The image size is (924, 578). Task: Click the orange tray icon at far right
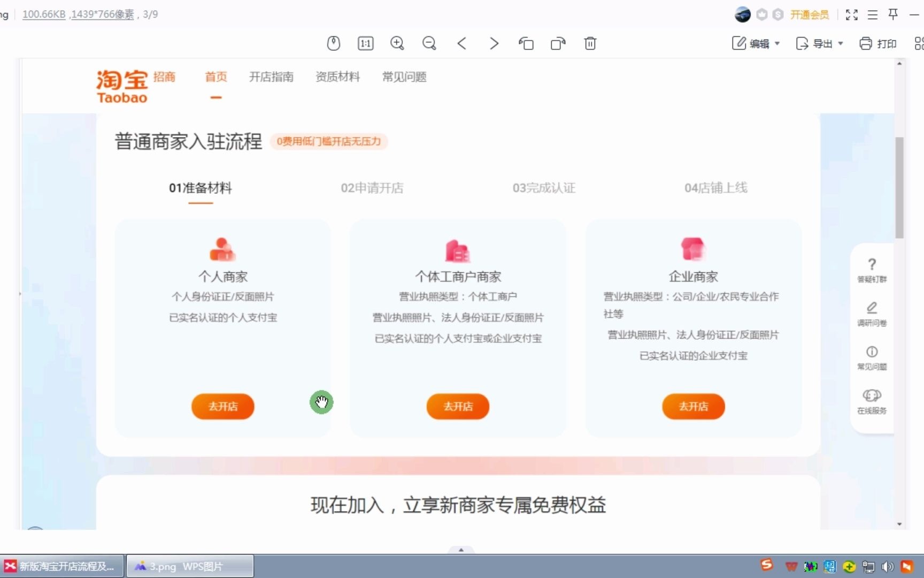coord(907,567)
